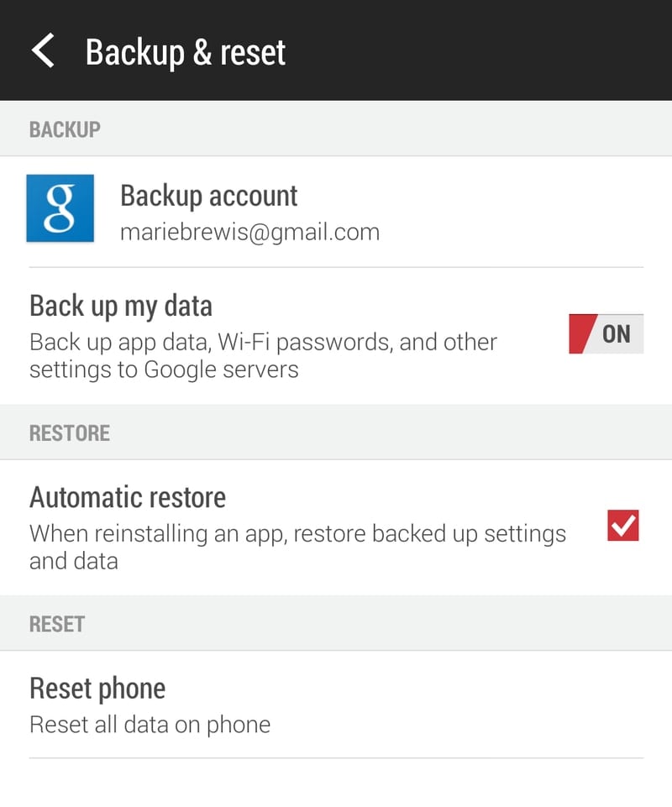
Task: Tap the Back up my data title
Action: click(x=121, y=306)
